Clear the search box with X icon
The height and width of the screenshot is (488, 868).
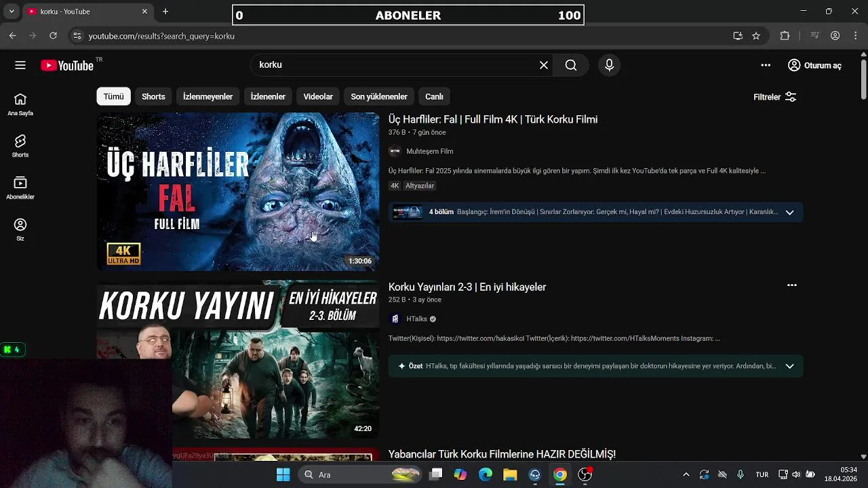pyautogui.click(x=544, y=65)
